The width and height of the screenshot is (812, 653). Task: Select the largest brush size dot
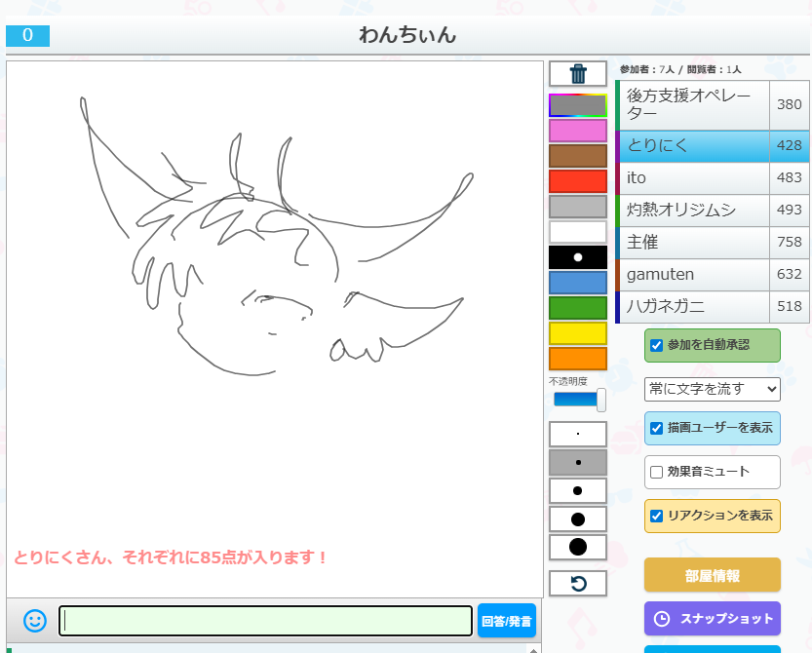pos(578,547)
